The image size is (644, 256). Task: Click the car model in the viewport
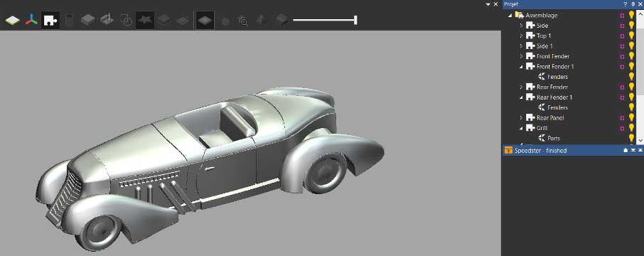pos(210,169)
